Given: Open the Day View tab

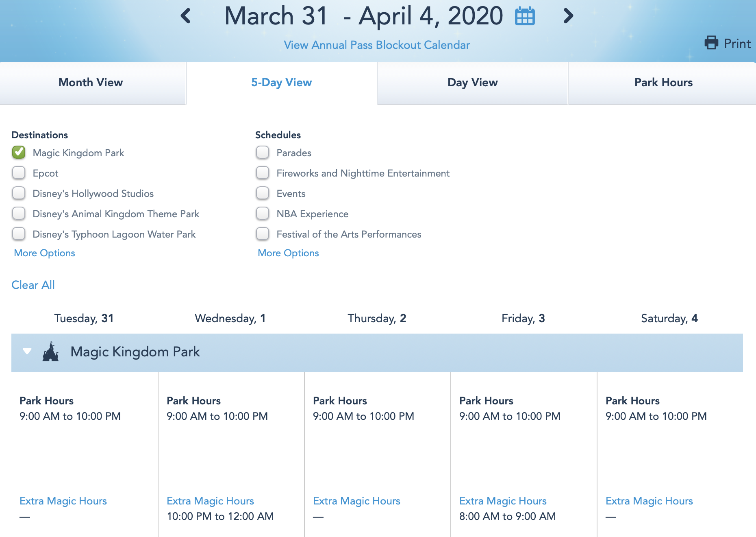Looking at the screenshot, I should [x=472, y=83].
